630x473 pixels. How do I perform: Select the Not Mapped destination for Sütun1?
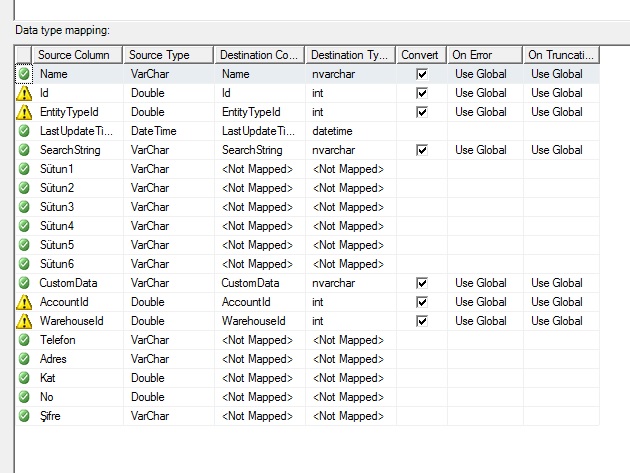pos(258,169)
